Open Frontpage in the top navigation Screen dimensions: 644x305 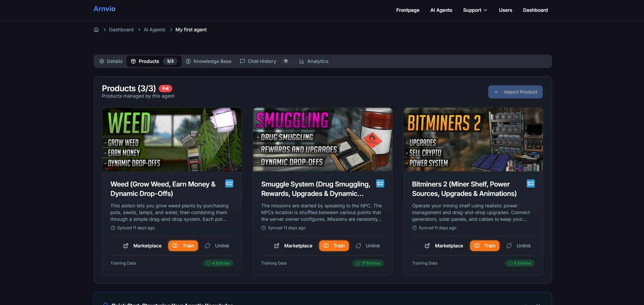point(408,10)
